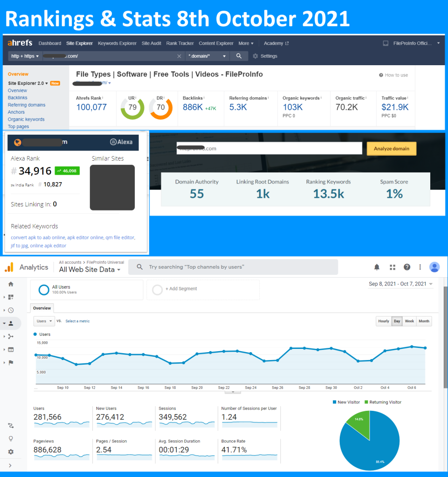This screenshot has height=477, width=448.
Task: Open ahrefs Site Explorer menu item
Action: (79, 43)
